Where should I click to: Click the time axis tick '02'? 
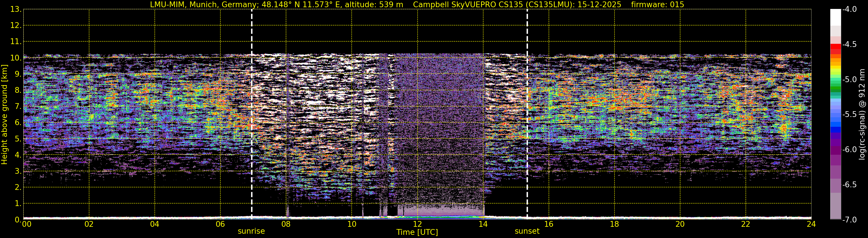89,224
